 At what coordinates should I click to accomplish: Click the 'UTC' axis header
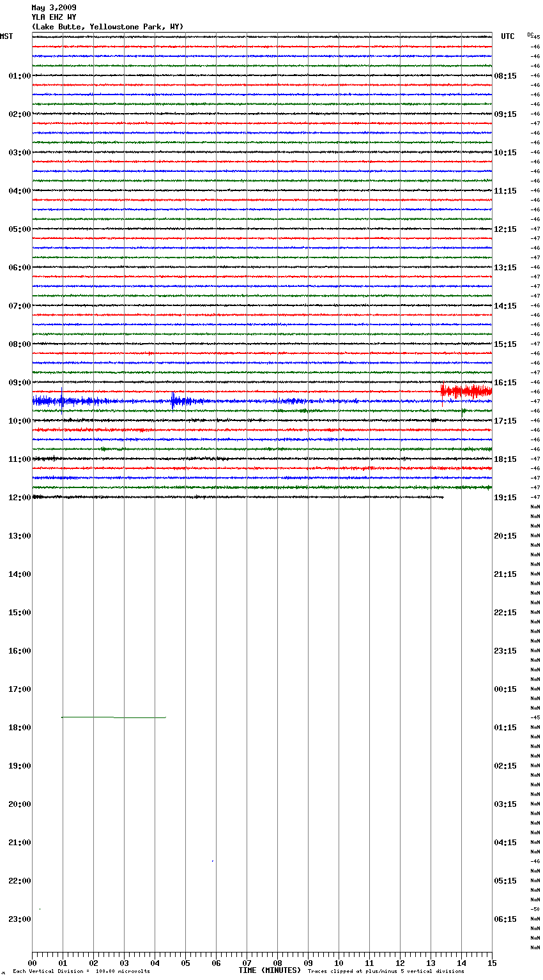coord(508,36)
